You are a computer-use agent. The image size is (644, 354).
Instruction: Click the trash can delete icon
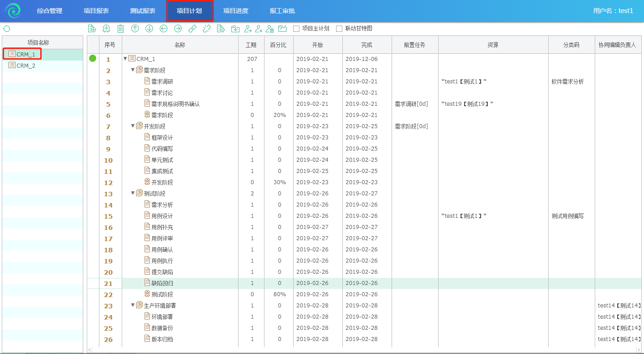tap(120, 29)
